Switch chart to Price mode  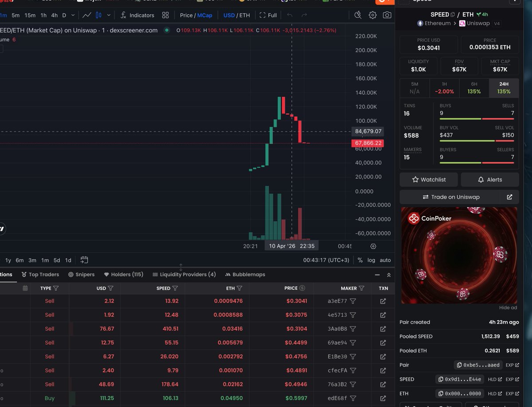pos(186,15)
